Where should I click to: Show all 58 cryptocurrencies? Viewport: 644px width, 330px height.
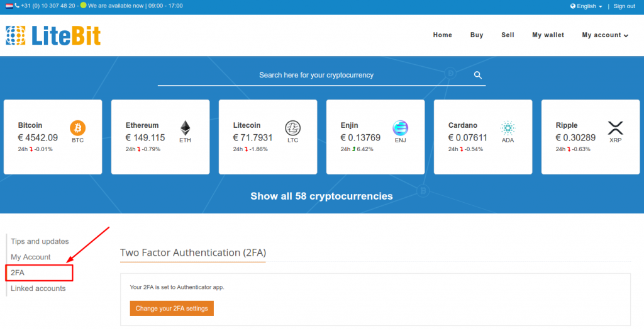pos(321,196)
